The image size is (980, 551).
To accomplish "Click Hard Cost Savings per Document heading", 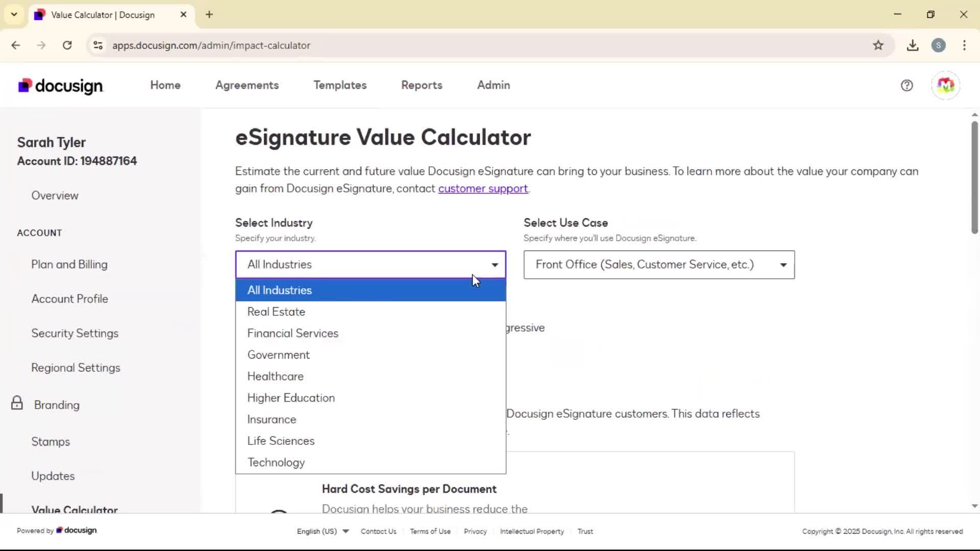I will [x=409, y=489].
